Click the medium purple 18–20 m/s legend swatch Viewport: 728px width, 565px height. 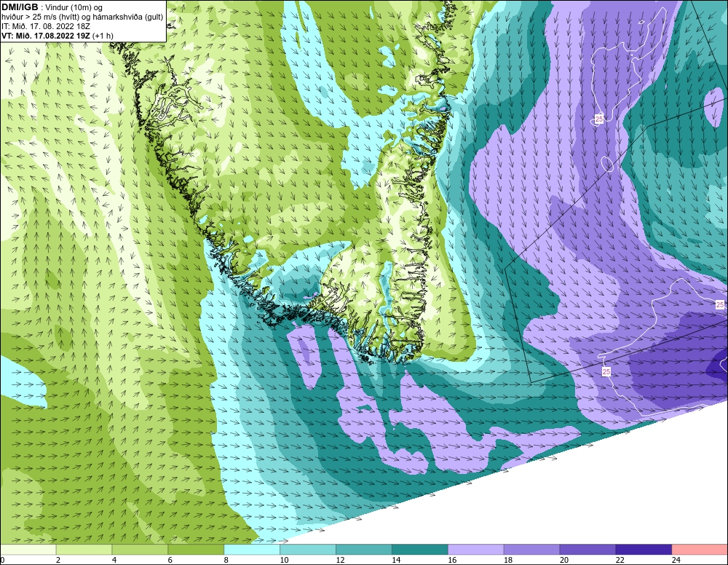531,550
